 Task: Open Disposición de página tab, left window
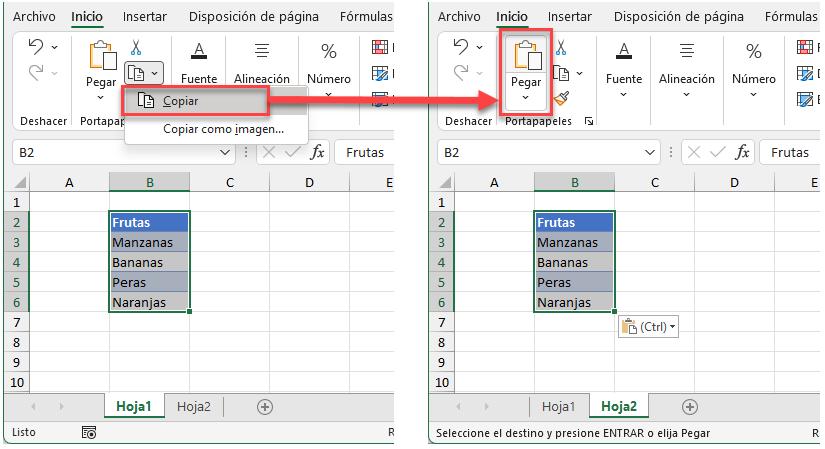click(x=254, y=17)
